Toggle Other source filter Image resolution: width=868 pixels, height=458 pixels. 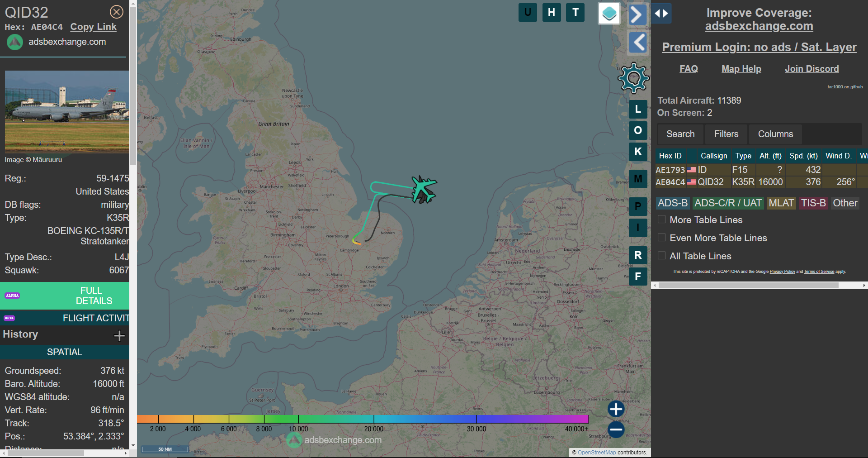pyautogui.click(x=845, y=203)
